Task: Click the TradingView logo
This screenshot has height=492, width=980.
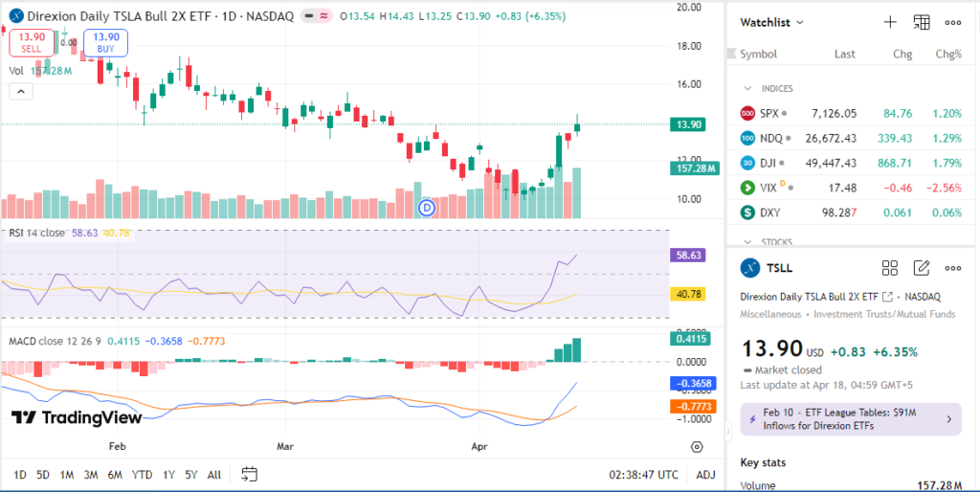Action: pyautogui.click(x=77, y=417)
